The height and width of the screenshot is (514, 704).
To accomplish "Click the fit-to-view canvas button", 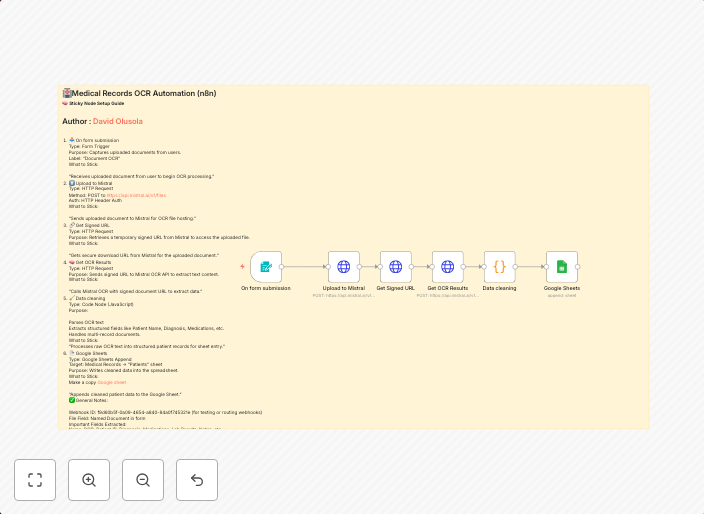I will pos(35,480).
